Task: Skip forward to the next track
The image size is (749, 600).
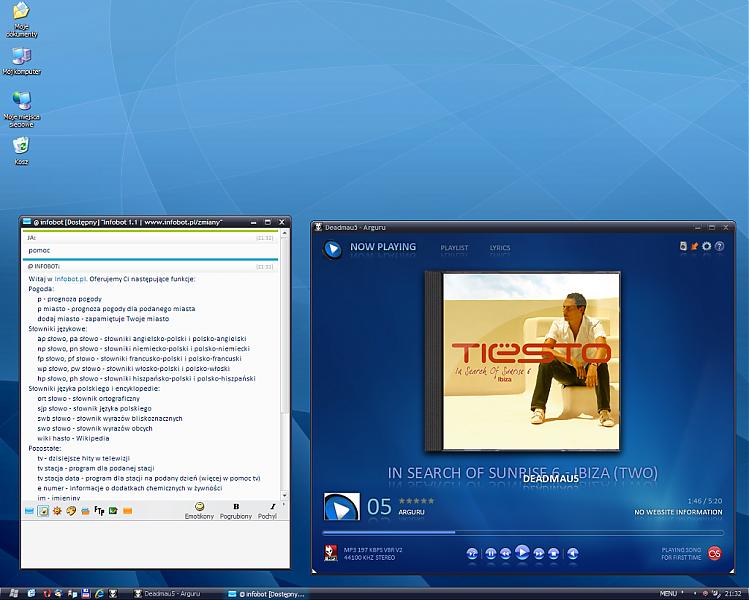Action: click(x=538, y=553)
